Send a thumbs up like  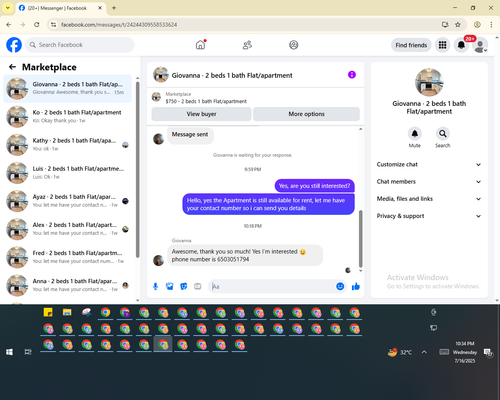coord(356,286)
